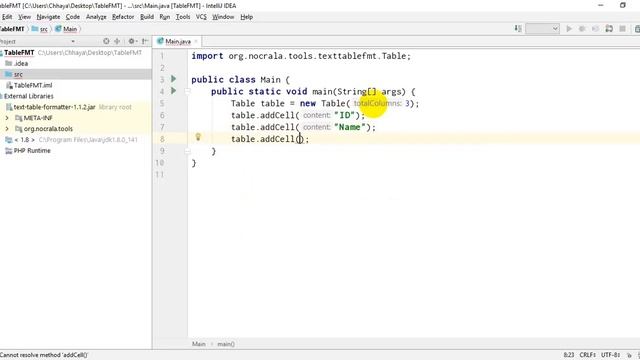Click the CRLF line separator indicator
Viewport: 640px width, 360px height.
click(588, 355)
